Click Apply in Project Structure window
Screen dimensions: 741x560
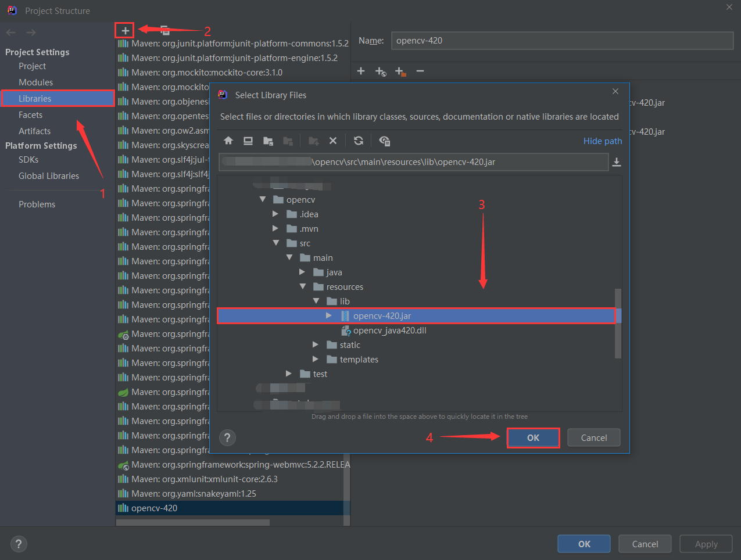(707, 544)
